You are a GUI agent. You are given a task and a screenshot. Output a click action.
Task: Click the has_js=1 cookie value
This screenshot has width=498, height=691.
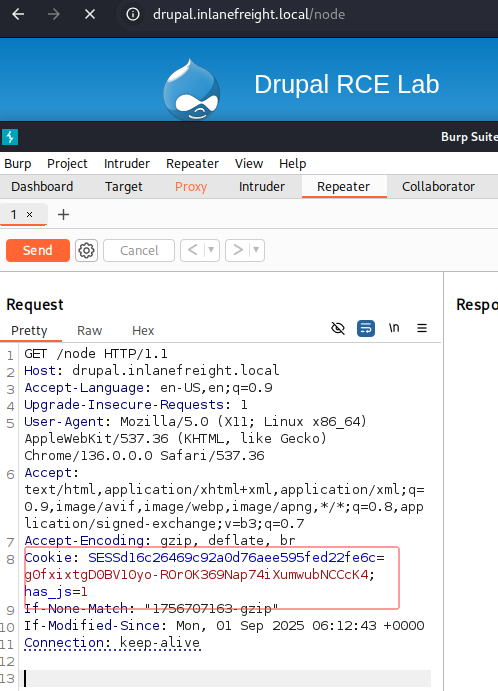[x=56, y=591]
